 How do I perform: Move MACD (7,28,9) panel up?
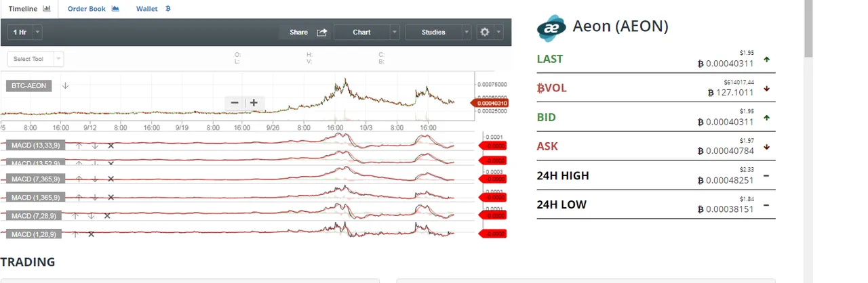[75, 215]
